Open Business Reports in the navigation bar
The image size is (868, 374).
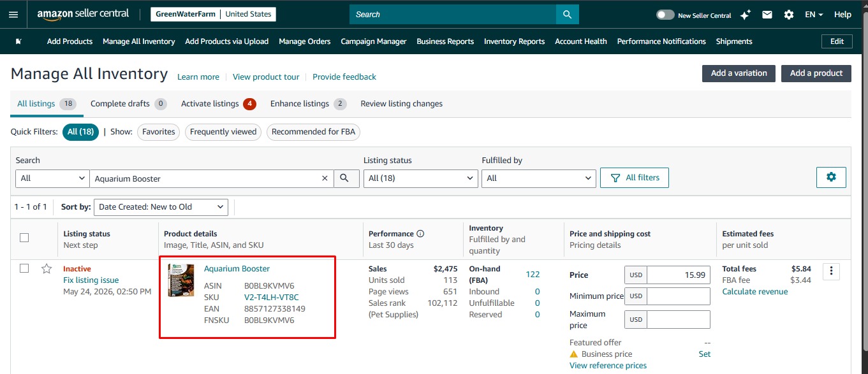coord(445,41)
